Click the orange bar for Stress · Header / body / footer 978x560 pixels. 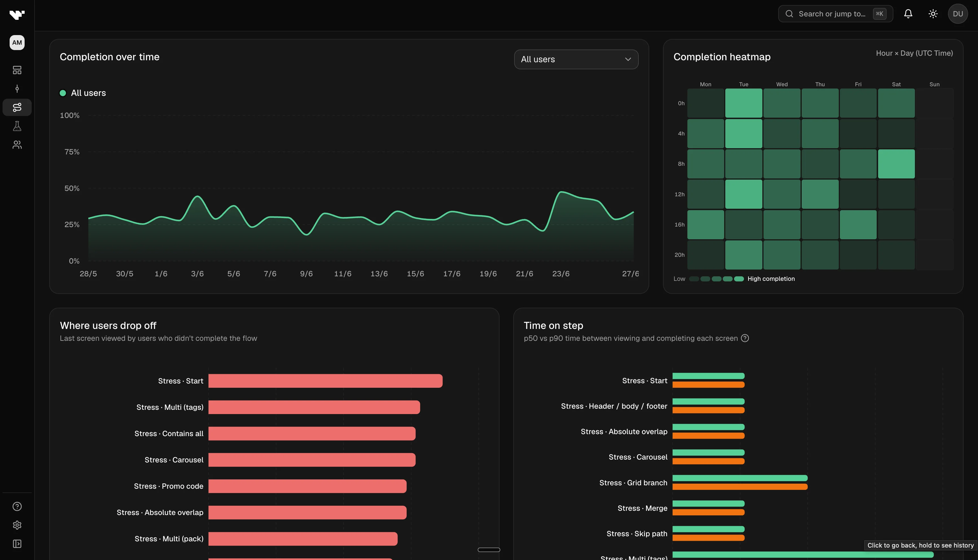pyautogui.click(x=708, y=410)
